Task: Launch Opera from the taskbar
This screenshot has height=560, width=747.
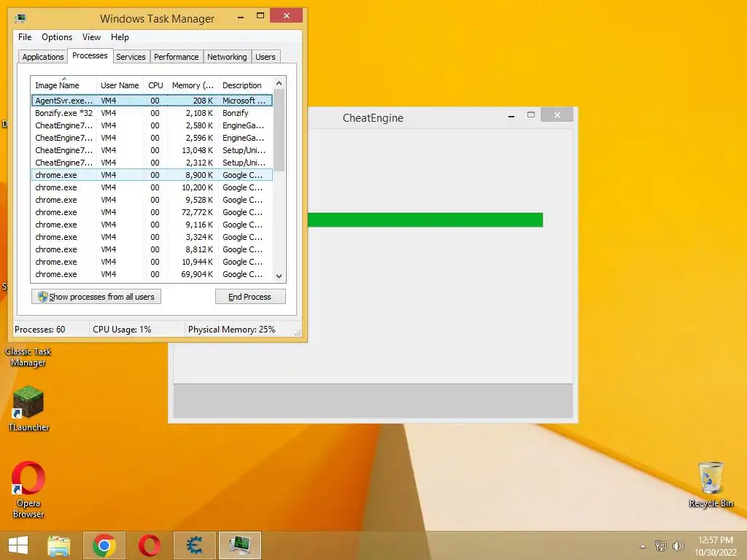Action: click(149, 545)
